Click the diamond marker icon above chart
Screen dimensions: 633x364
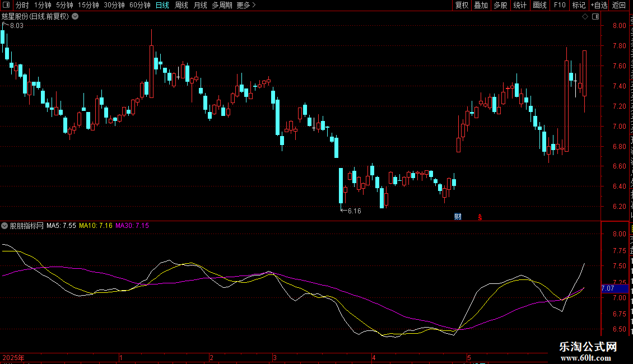585,17
